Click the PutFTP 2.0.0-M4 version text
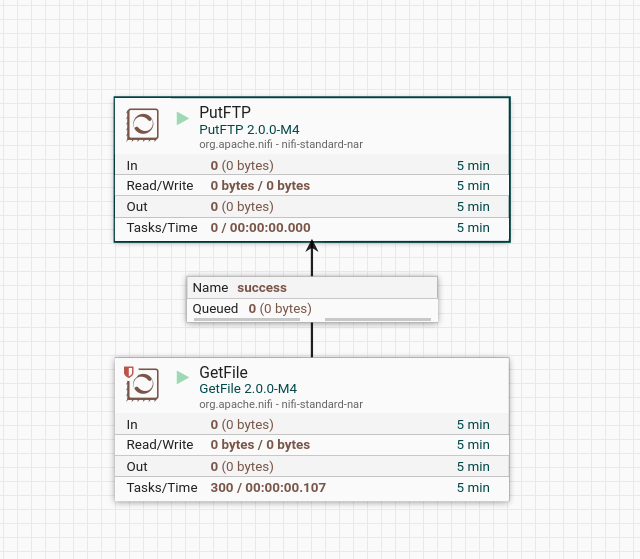Viewport: 640px width, 559px height. (x=249, y=130)
